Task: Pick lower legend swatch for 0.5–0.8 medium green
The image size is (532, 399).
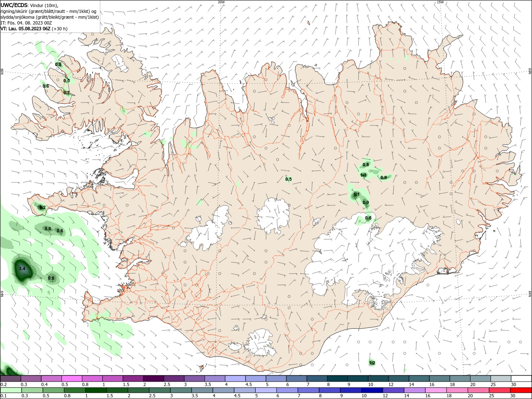Action: 53,390
